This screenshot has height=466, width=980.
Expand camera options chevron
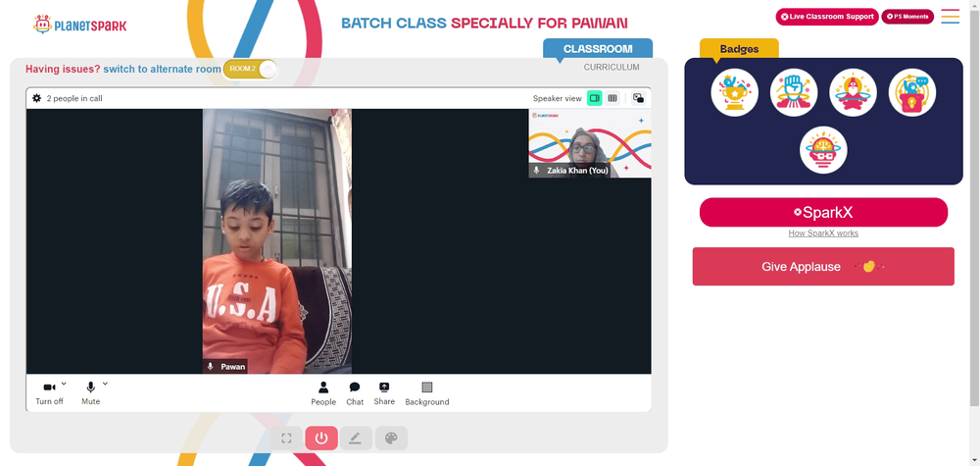coord(64,384)
